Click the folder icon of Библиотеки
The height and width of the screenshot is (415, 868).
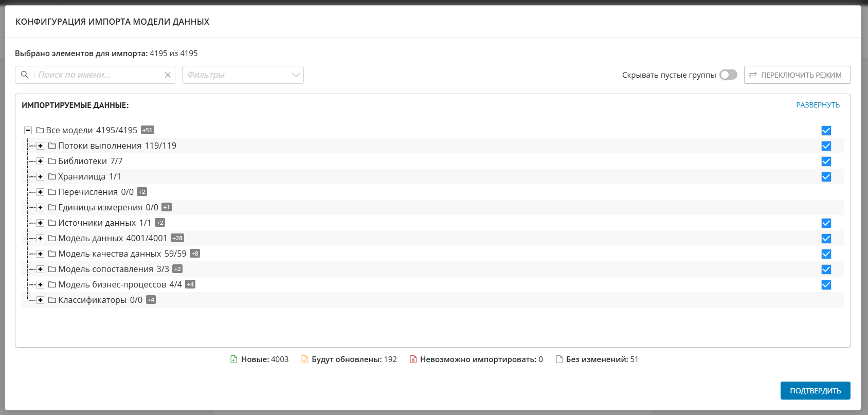coord(52,161)
